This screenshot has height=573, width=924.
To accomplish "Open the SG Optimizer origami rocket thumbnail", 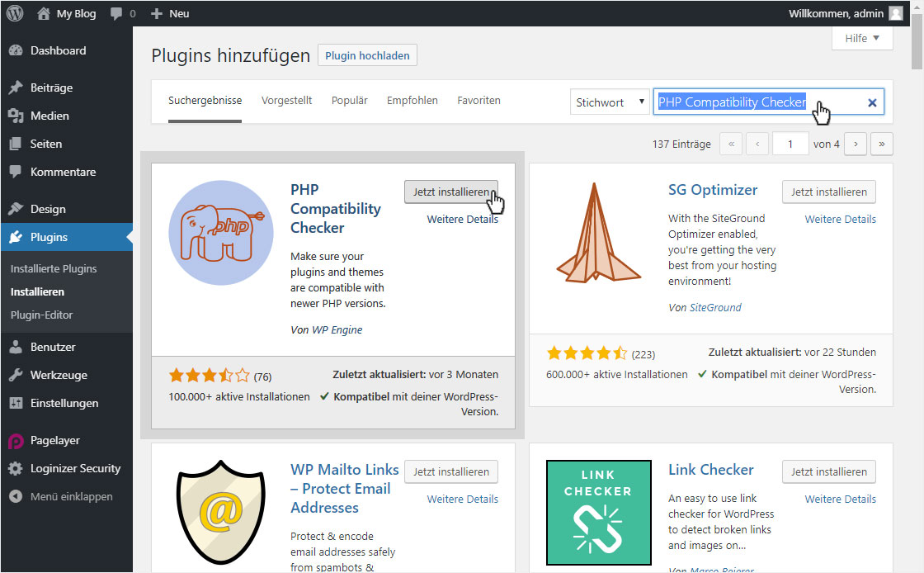I will tap(599, 233).
